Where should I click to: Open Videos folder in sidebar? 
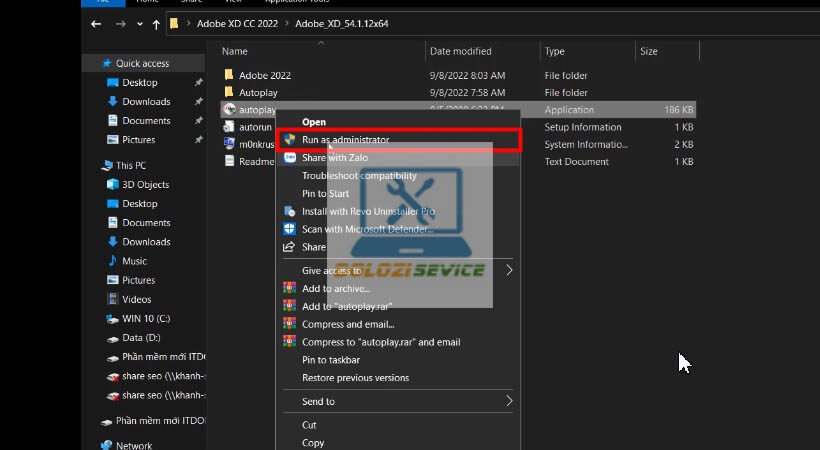tap(136, 299)
